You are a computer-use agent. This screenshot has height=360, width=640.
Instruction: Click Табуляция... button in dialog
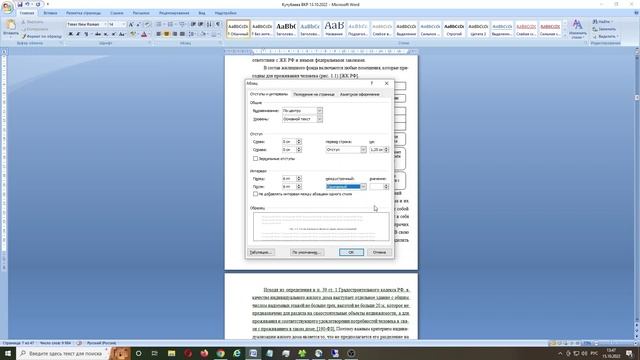point(261,252)
